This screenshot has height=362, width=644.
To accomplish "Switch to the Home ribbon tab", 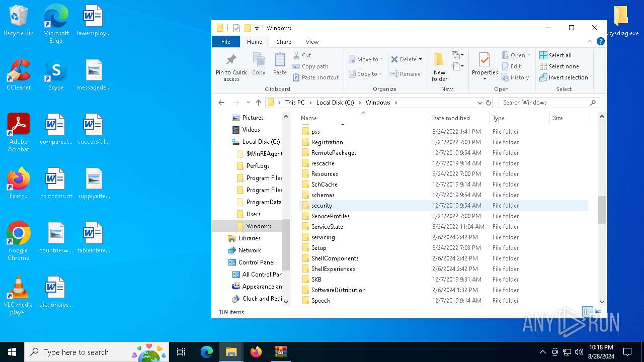I will 255,42.
